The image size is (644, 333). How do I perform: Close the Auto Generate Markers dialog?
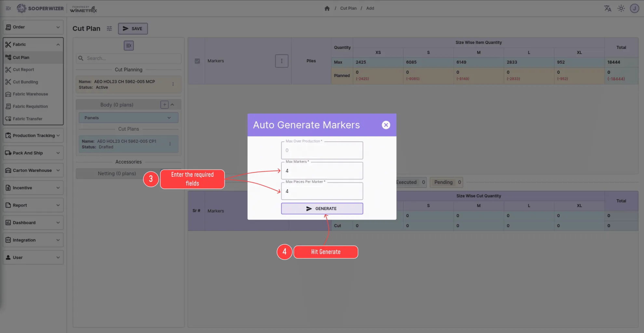click(386, 125)
